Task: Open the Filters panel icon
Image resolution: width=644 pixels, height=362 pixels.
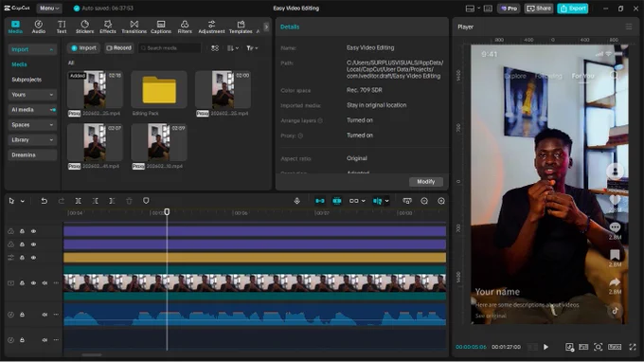Action: [185, 27]
